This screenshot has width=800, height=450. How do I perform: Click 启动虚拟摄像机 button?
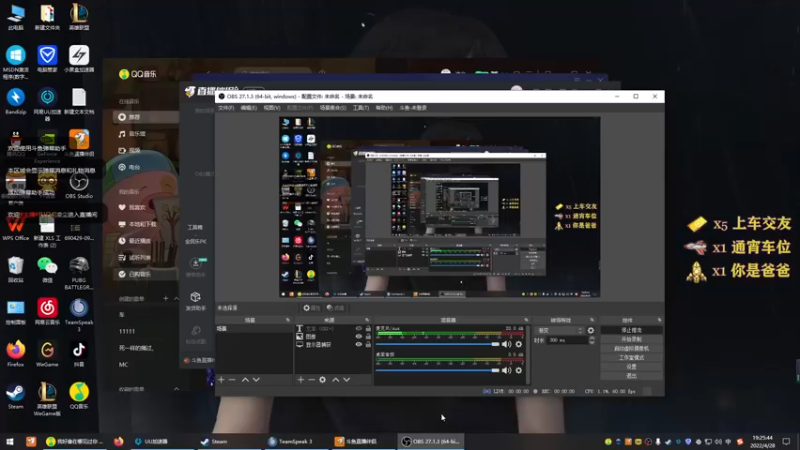[632, 348]
